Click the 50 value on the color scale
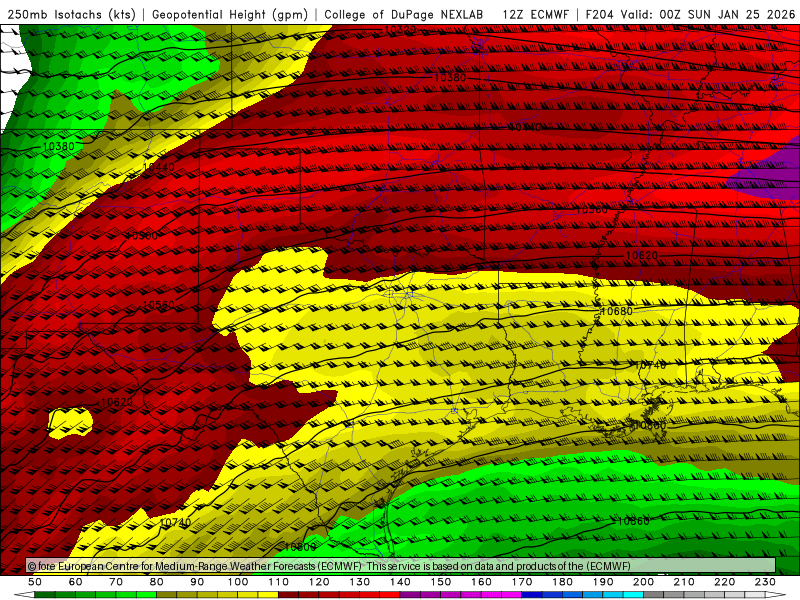 pyautogui.click(x=35, y=582)
